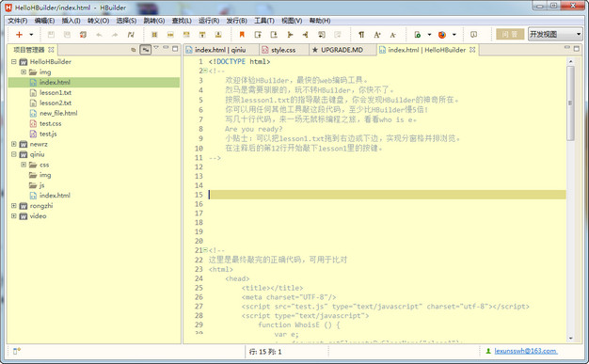Click the green run-in-browser icon
The height and width of the screenshot is (364, 589).
point(418,35)
